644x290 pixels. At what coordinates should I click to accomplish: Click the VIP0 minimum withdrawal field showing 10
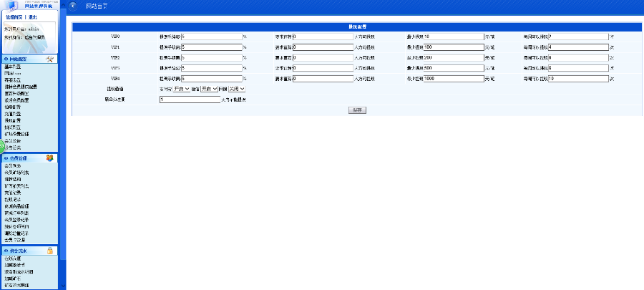[454, 37]
